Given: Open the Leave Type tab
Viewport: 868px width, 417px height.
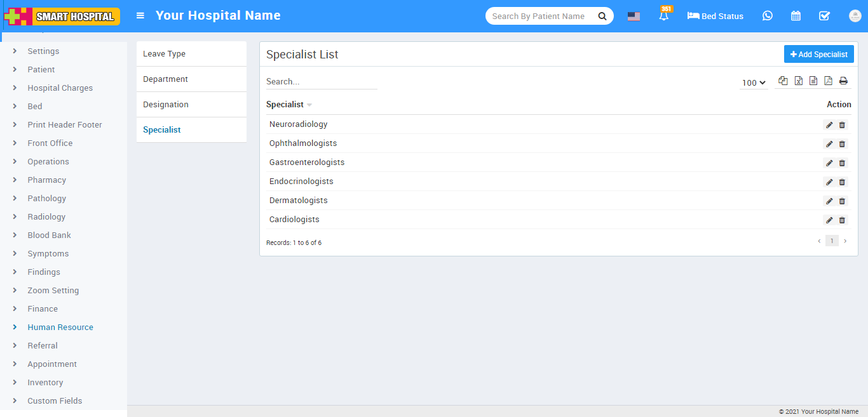Looking at the screenshot, I should pyautogui.click(x=164, y=54).
